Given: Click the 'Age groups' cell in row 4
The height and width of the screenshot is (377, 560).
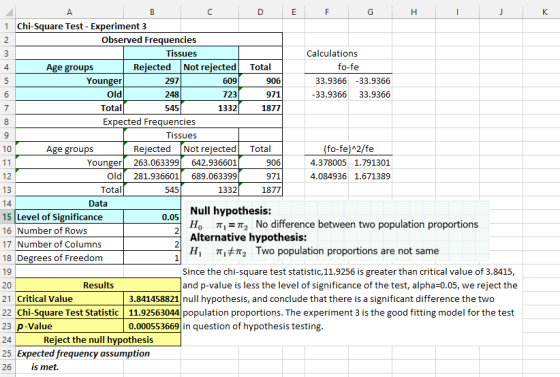Looking at the screenshot, I should coord(70,67).
